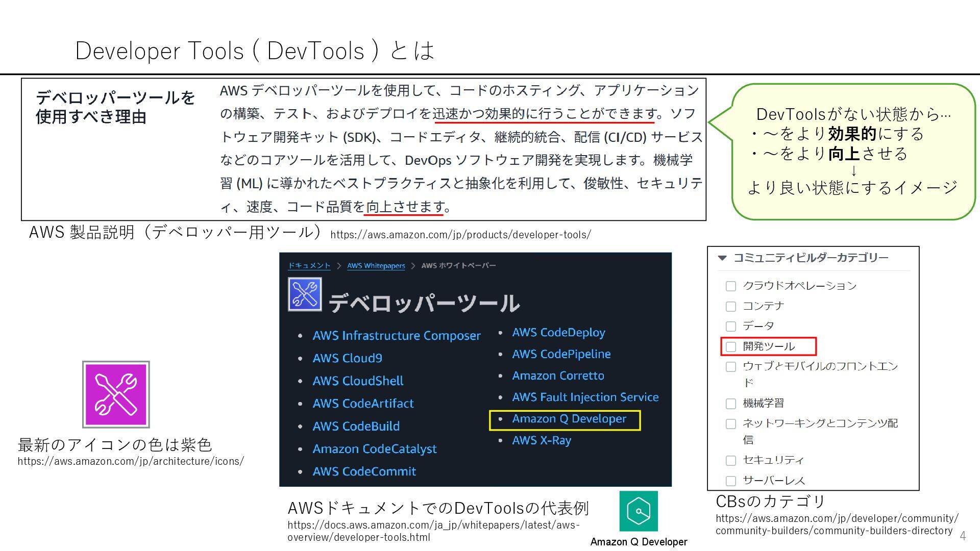
Task: Click the blue Developer Tools icon in whitepaper
Action: [305, 294]
